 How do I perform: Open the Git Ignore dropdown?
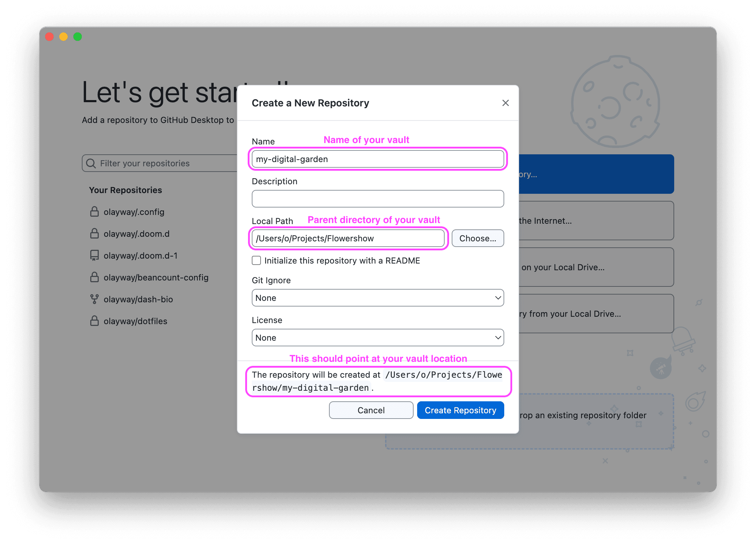coord(378,298)
